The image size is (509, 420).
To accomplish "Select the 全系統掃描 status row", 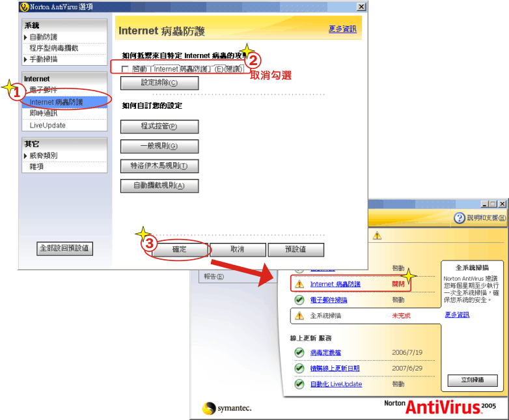I will click(366, 316).
